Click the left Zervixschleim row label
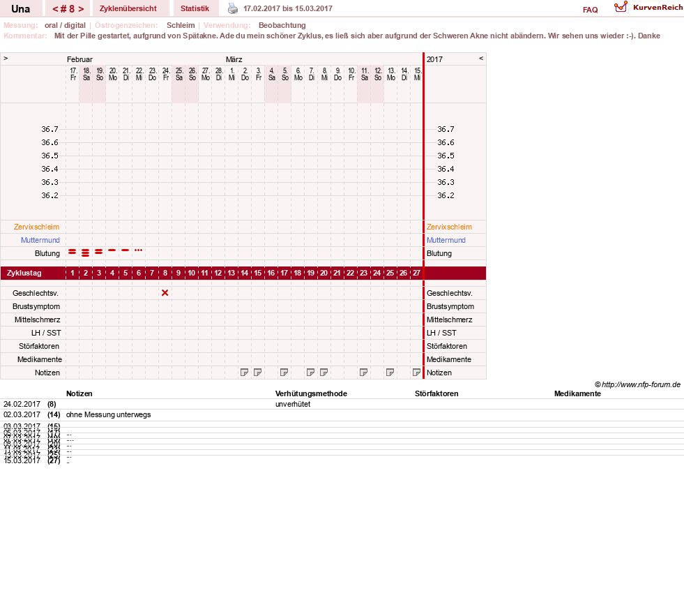Viewport: 684px width, 616px height. 36,227
